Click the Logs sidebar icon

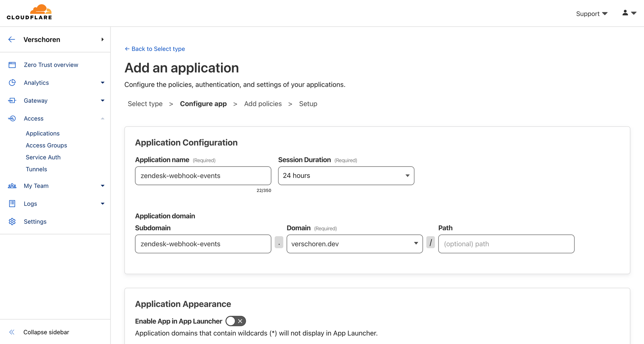click(x=12, y=204)
